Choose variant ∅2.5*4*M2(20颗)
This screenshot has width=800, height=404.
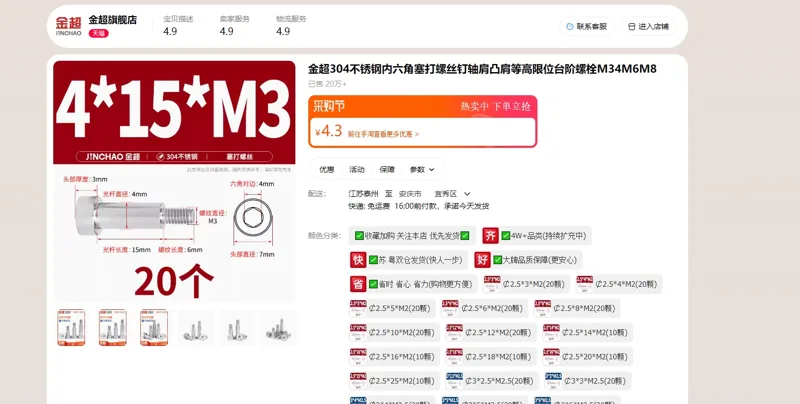pyautogui.click(x=619, y=284)
